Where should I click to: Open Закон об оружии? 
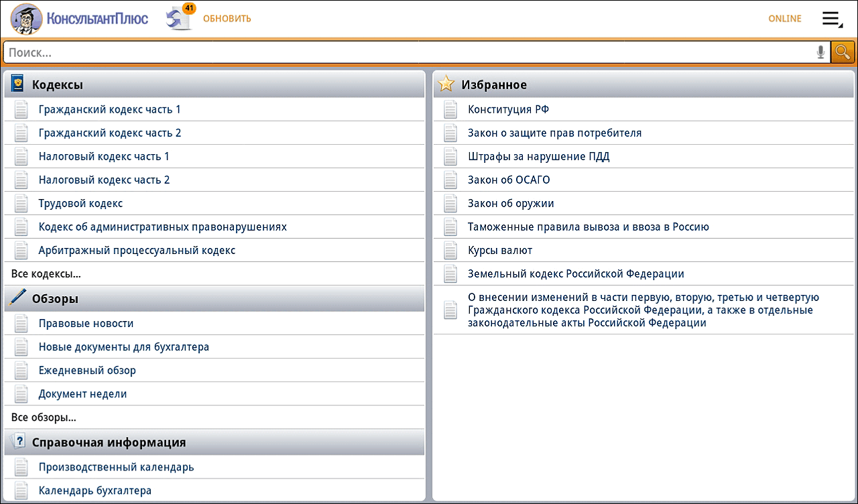(x=643, y=203)
